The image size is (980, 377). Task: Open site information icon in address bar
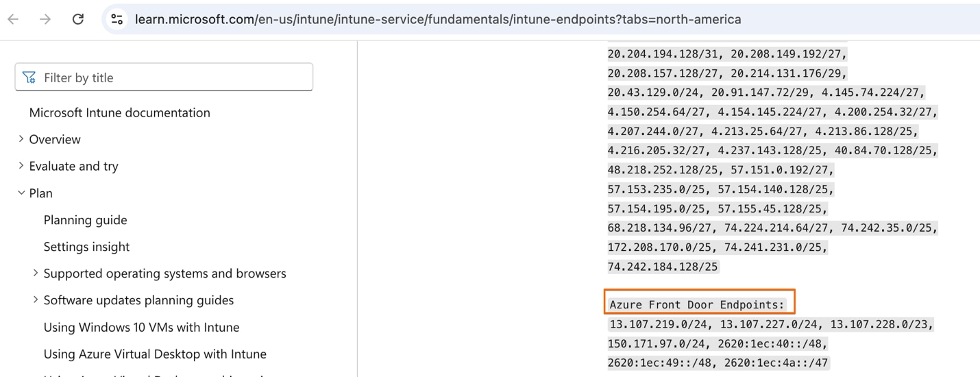click(x=117, y=19)
